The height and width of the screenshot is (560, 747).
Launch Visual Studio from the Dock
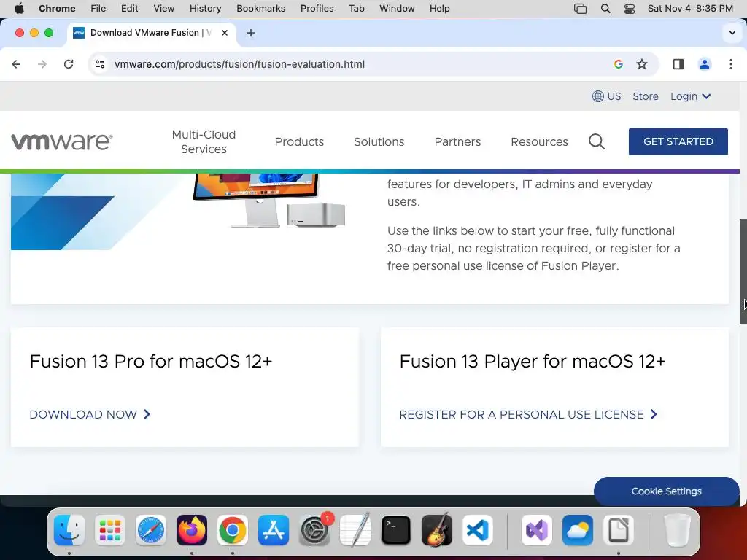tap(537, 530)
